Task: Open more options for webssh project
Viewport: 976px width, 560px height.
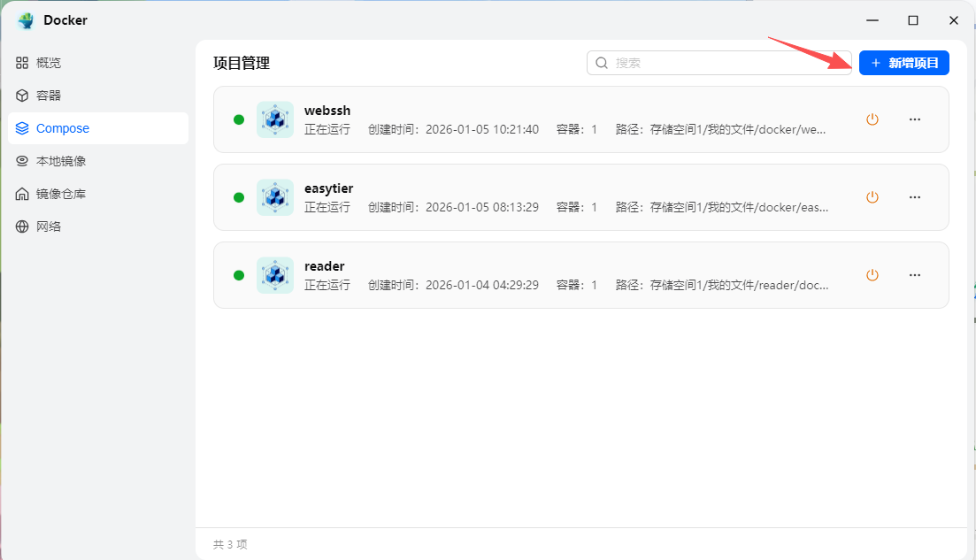Action: pos(914,119)
